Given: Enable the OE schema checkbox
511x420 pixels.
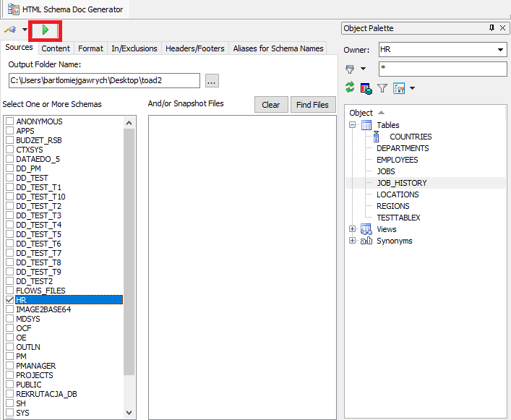Looking at the screenshot, I should (9, 338).
